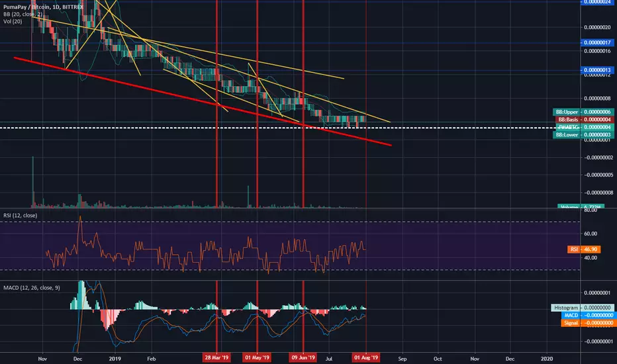This screenshot has width=617, height=364.
Task: Click the blue 0.00000013 price level label
Action: click(597, 70)
